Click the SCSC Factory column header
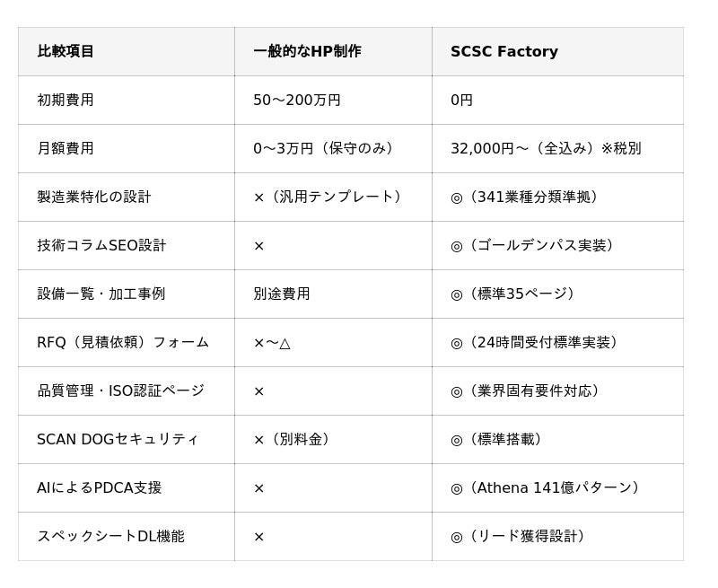This screenshot has height=588, width=718. coord(504,51)
